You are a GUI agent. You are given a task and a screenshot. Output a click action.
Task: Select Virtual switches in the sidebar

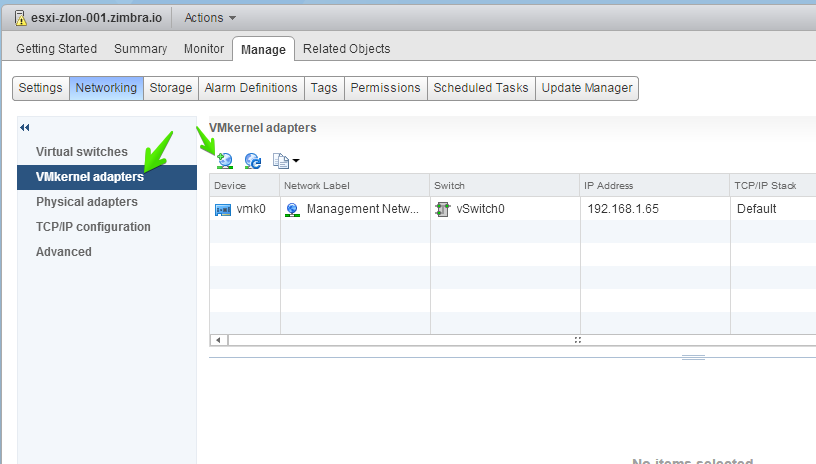point(82,152)
